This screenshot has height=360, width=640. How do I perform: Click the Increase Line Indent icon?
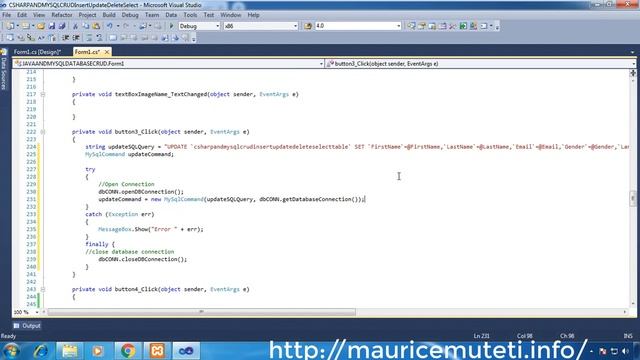click(x=76, y=38)
